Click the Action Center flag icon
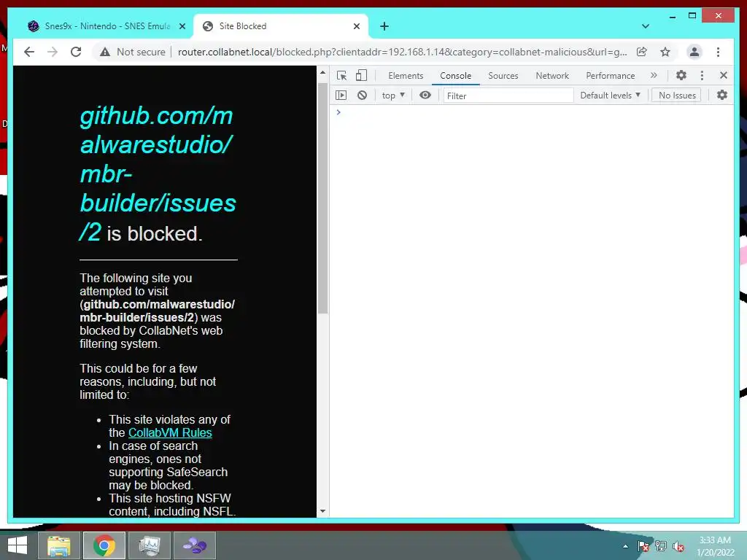 click(x=643, y=546)
